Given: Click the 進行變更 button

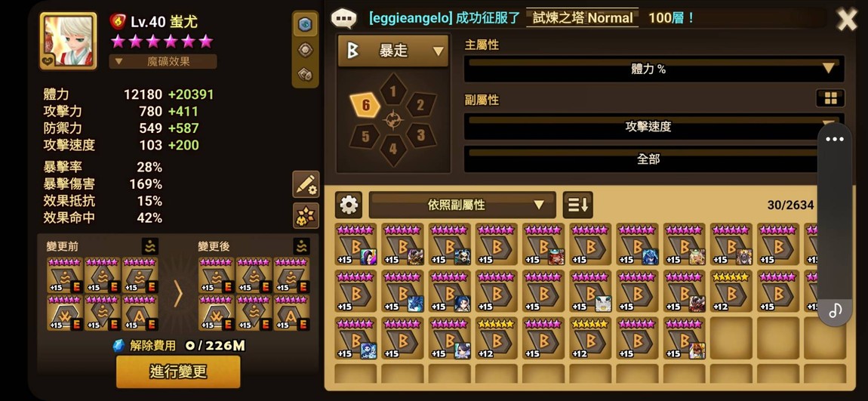Looking at the screenshot, I should click(x=178, y=372).
